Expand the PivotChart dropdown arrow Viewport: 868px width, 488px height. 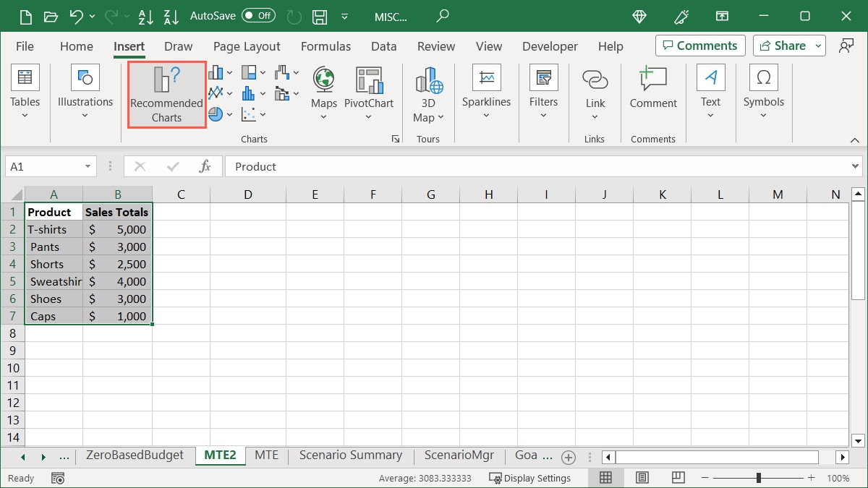[x=369, y=116]
